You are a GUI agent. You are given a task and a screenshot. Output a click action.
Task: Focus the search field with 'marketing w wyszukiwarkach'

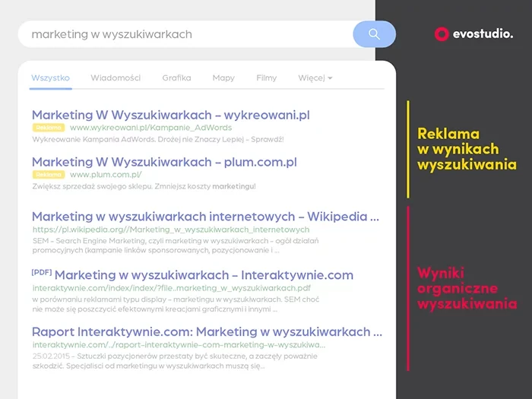pyautogui.click(x=185, y=34)
